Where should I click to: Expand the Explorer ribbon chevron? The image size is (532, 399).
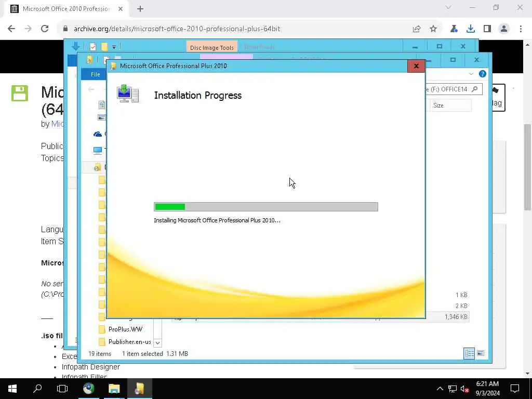tap(471, 74)
